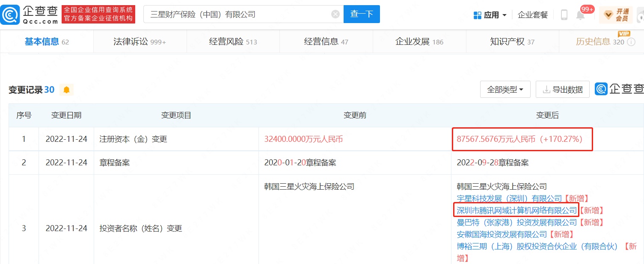Click the red 全国企业信用查询系统 banner
This screenshot has width=644, height=264.
(x=98, y=14)
